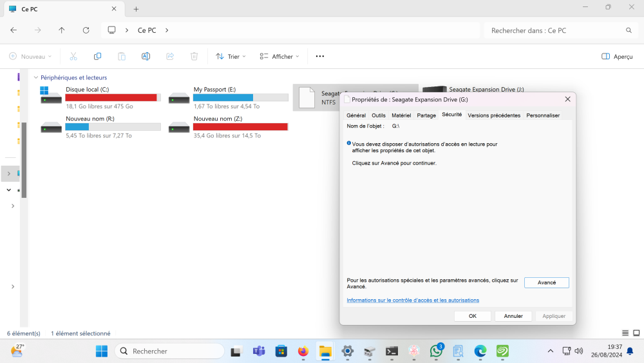This screenshot has height=363, width=644.
Task: Click the Rechercher dans : Ce PC field
Action: tap(554, 30)
